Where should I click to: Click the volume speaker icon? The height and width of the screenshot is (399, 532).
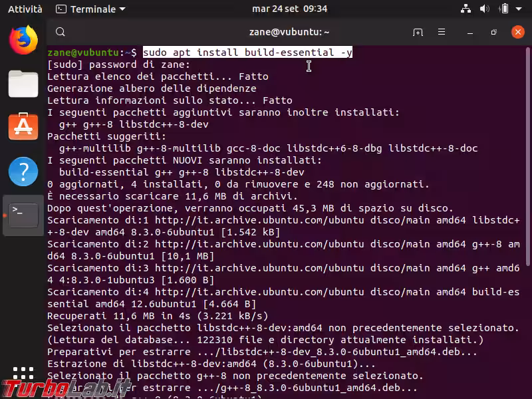[485, 9]
